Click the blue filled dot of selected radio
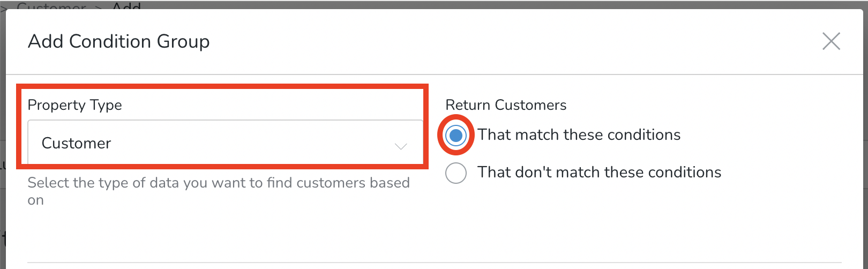868x269 pixels. point(456,135)
